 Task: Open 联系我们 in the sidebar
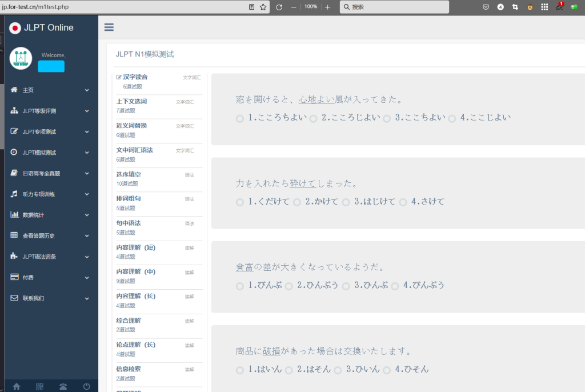click(x=50, y=298)
